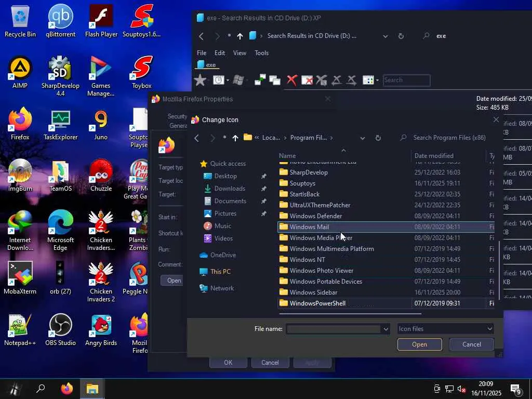This screenshot has width=532, height=399.
Task: Open the Tools menu in Explorer
Action: [x=262, y=53]
